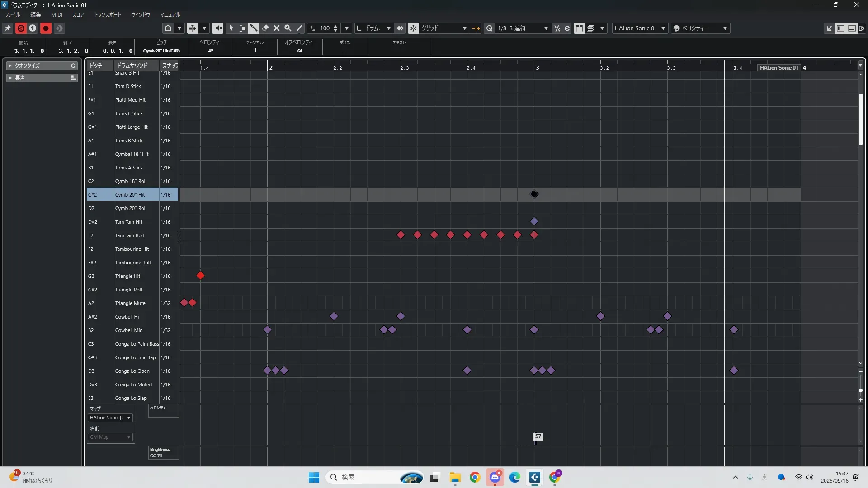868x488 pixels.
Task: Toggle Solo Editor button
Action: pyautogui.click(x=21, y=28)
